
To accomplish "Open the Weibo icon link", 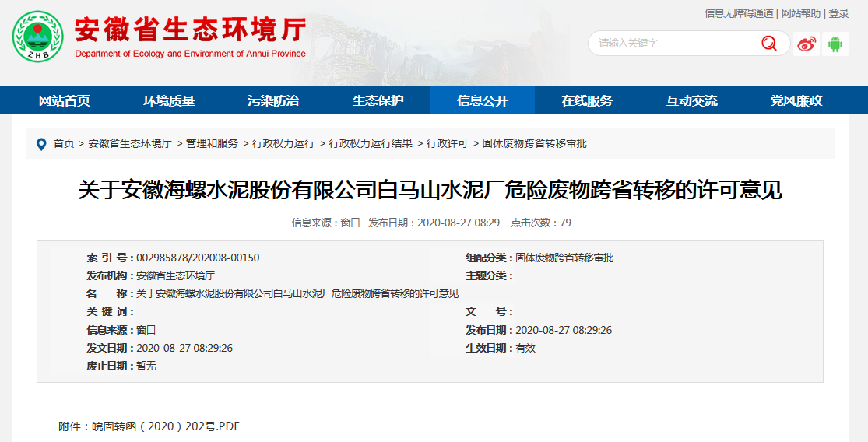I will point(807,44).
